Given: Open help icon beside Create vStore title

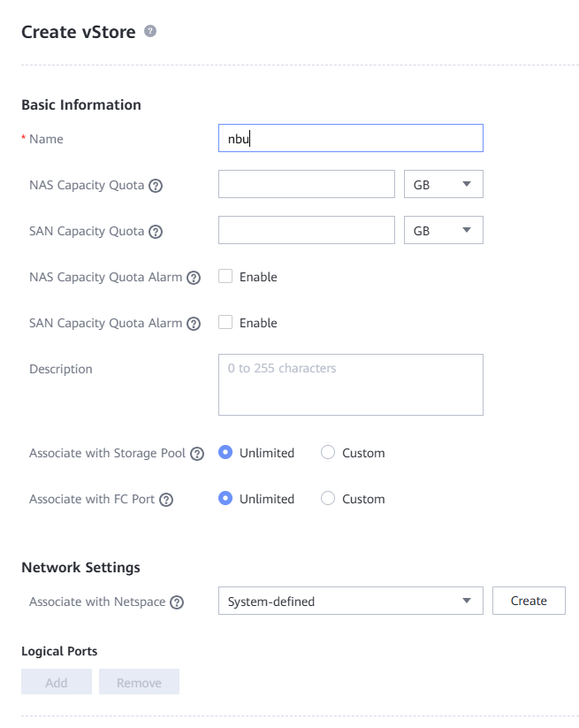Looking at the screenshot, I should 150,32.
